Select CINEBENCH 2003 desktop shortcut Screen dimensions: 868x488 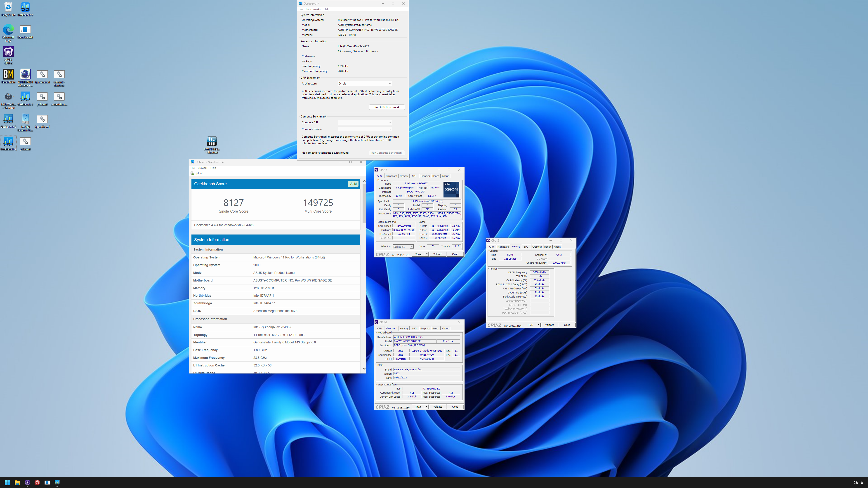(x=25, y=78)
